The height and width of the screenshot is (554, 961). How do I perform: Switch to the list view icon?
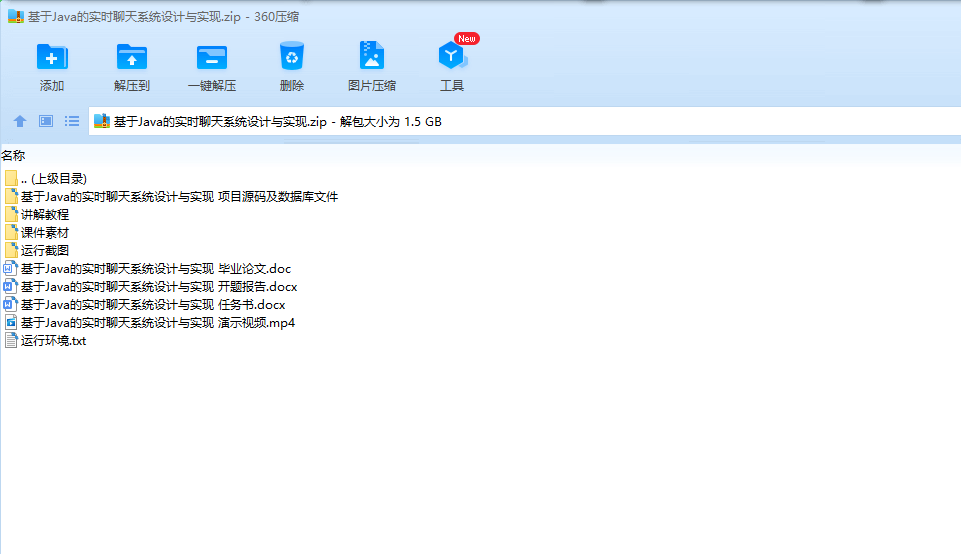pyautogui.click(x=72, y=121)
